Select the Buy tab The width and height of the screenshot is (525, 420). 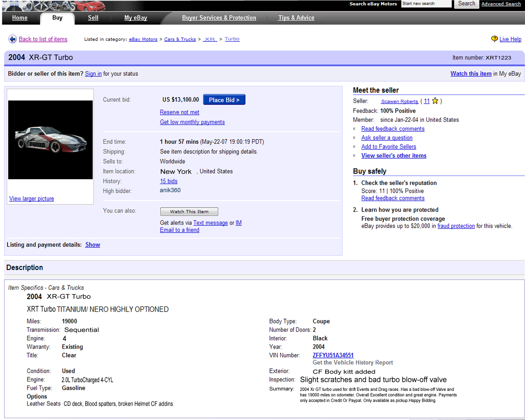coord(57,18)
